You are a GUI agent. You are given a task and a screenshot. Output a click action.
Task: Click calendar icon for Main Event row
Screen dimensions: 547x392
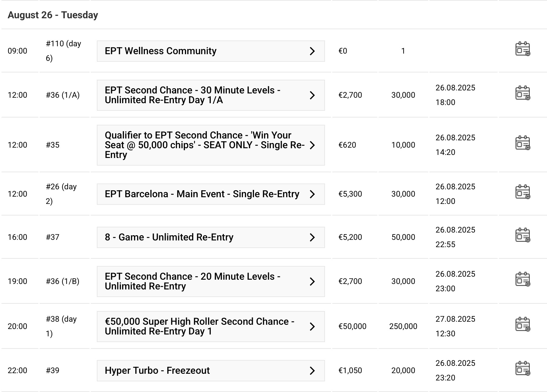(x=523, y=192)
